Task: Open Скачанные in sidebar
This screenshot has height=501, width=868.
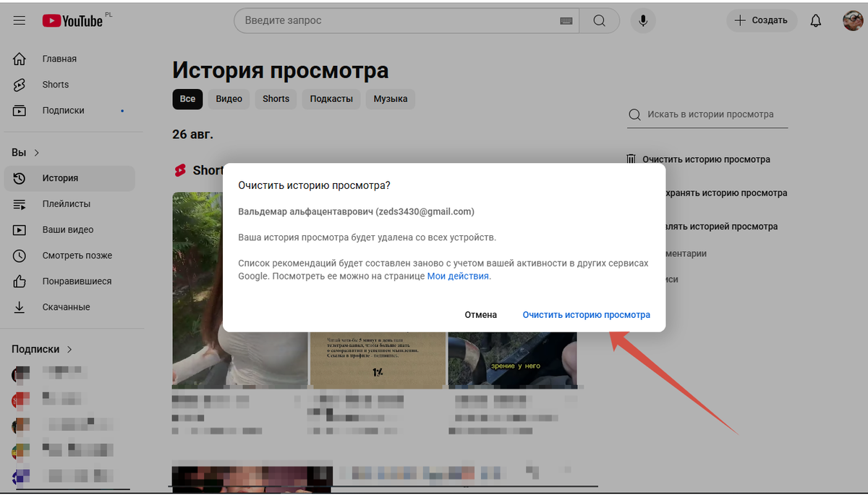Action: click(x=69, y=307)
